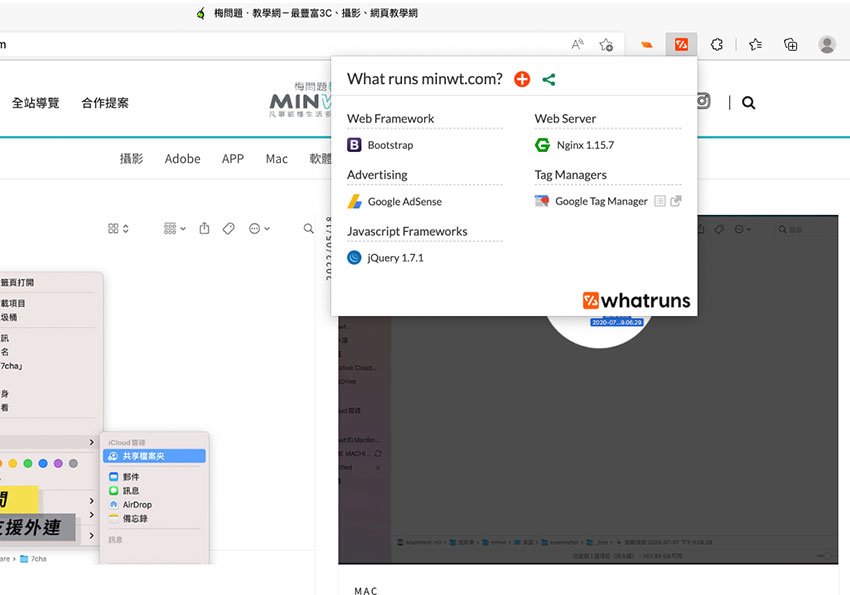
Task: Add this page to favorites star icon
Action: tap(606, 44)
